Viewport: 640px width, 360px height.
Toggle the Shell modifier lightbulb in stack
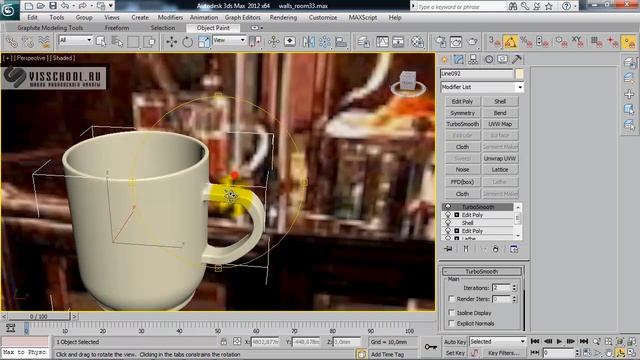(x=448, y=223)
